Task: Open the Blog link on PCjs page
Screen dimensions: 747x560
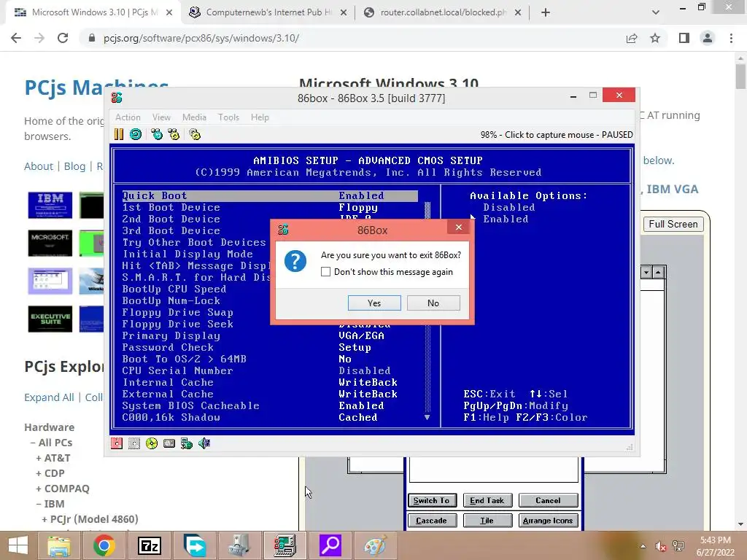Action: (75, 166)
